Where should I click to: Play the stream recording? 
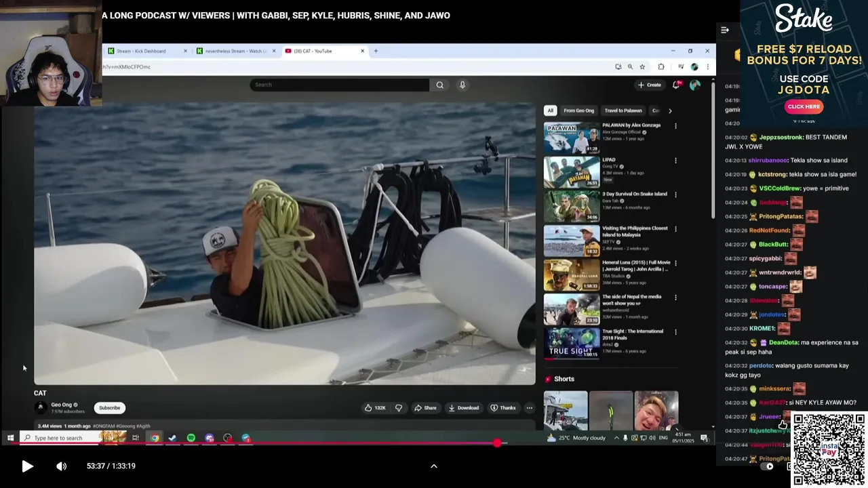[27, 466]
